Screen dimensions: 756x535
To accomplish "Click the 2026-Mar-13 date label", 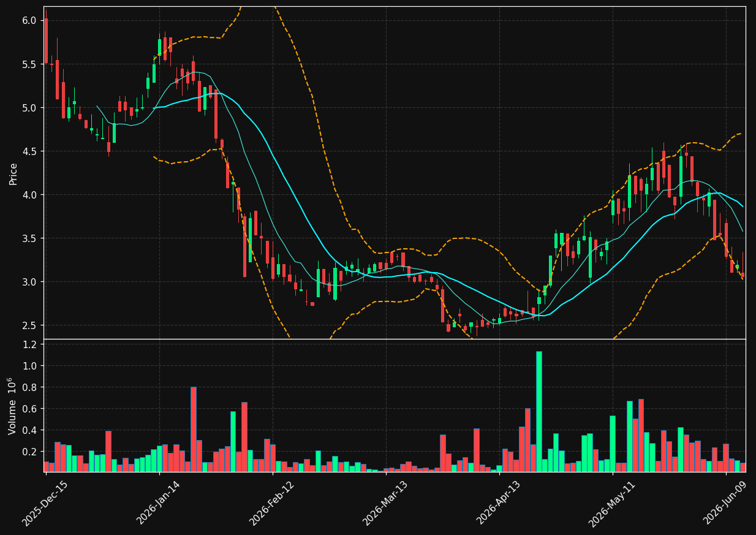I will (x=386, y=503).
